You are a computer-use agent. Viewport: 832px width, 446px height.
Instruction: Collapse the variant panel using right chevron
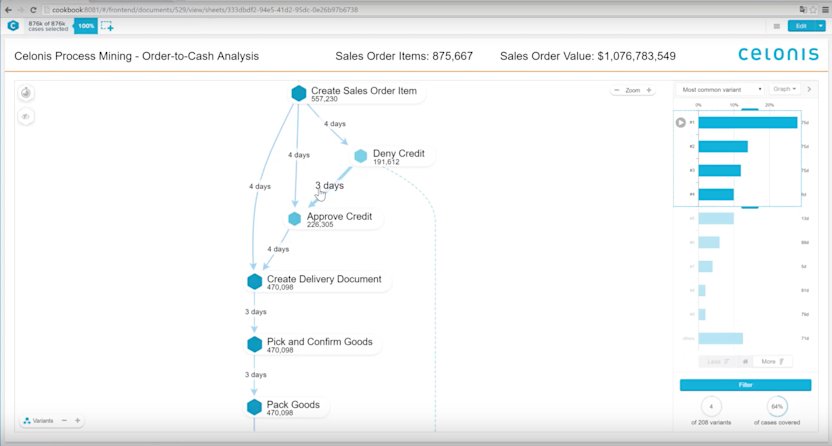(x=809, y=89)
